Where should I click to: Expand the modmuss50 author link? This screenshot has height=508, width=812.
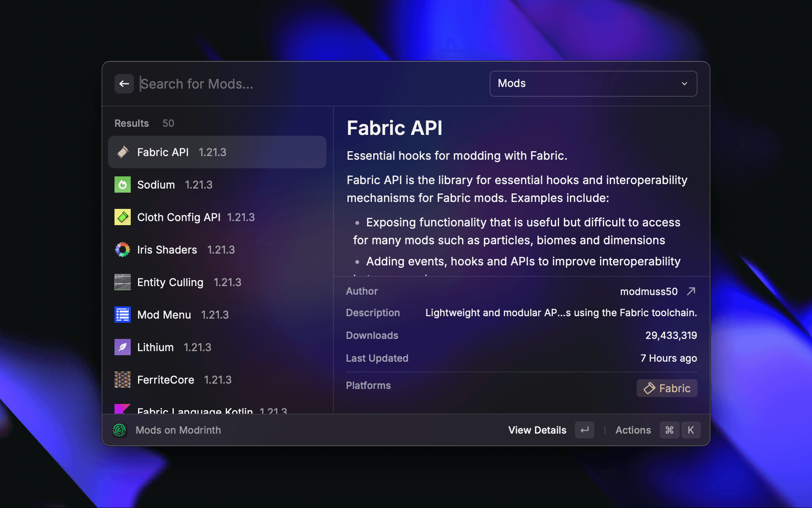pos(691,291)
